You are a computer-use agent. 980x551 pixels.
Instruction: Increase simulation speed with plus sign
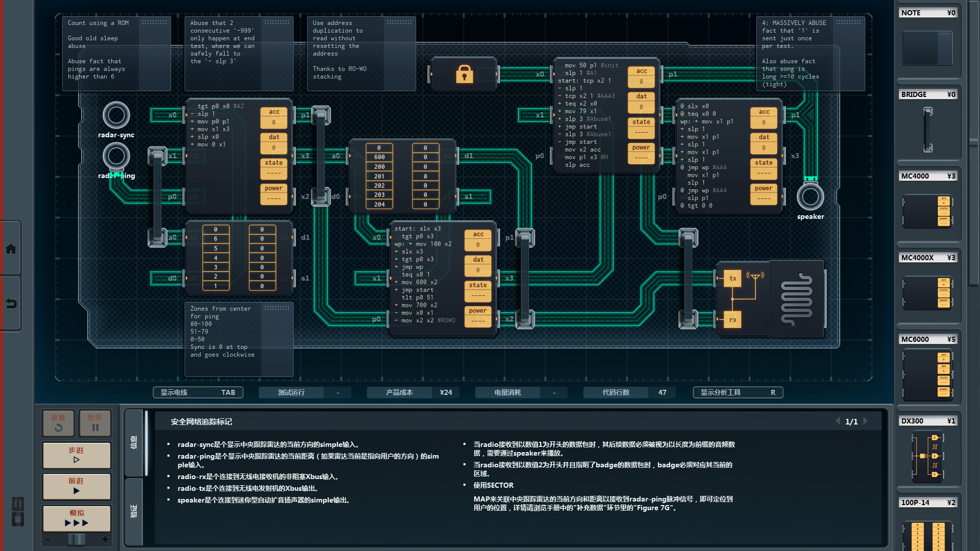click(x=105, y=539)
